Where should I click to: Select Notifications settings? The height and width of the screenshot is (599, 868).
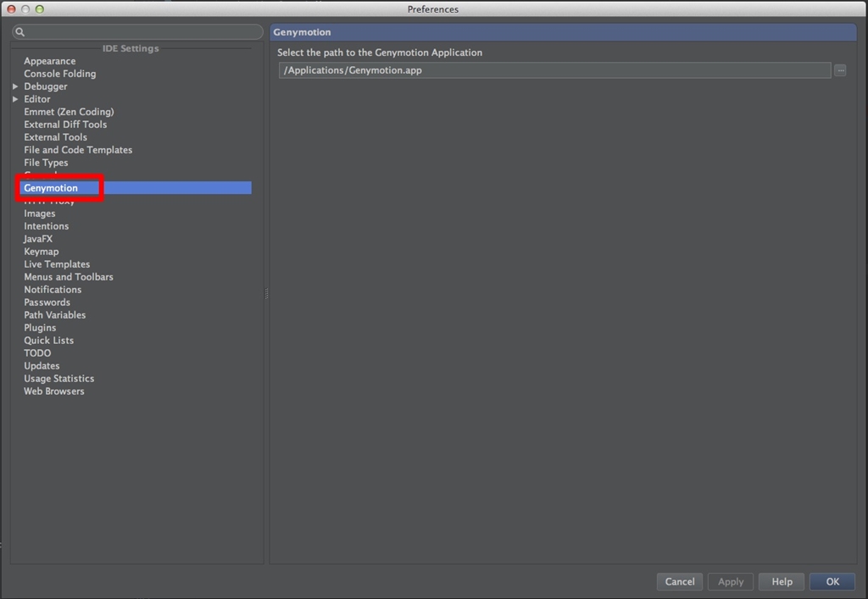(x=53, y=290)
